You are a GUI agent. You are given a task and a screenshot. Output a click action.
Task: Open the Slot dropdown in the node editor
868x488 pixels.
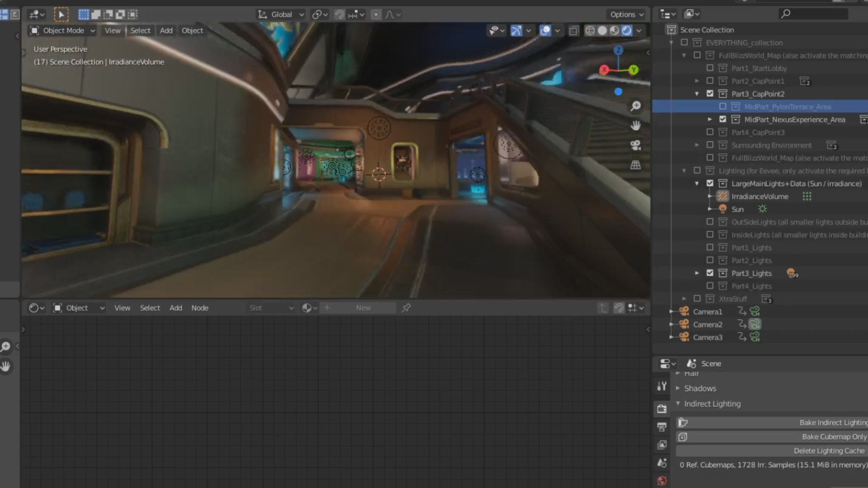click(271, 308)
